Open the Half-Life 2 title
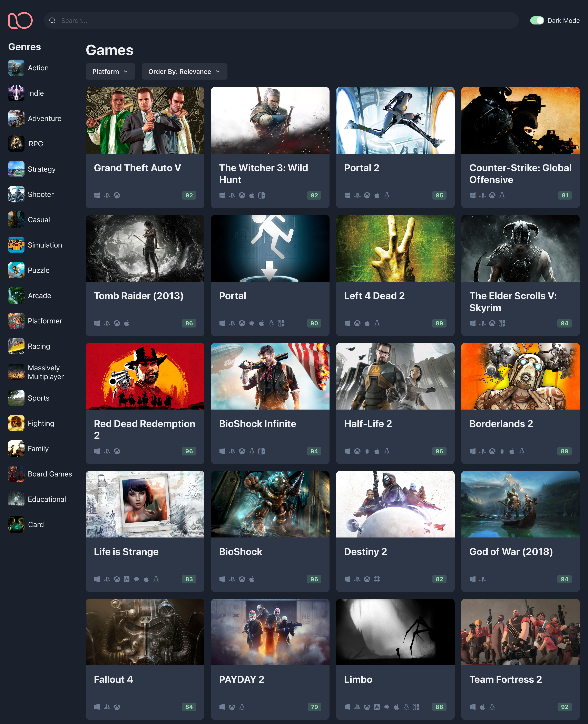 (x=368, y=424)
